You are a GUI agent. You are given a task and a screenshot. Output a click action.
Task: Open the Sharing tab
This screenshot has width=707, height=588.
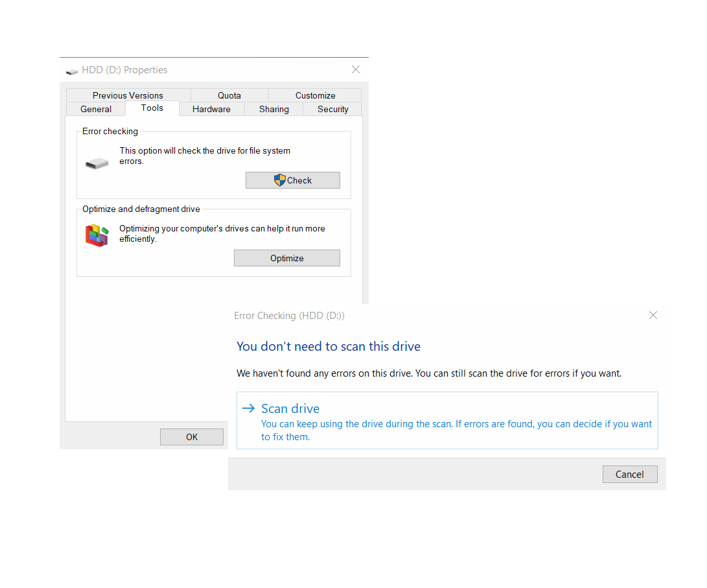tap(273, 109)
